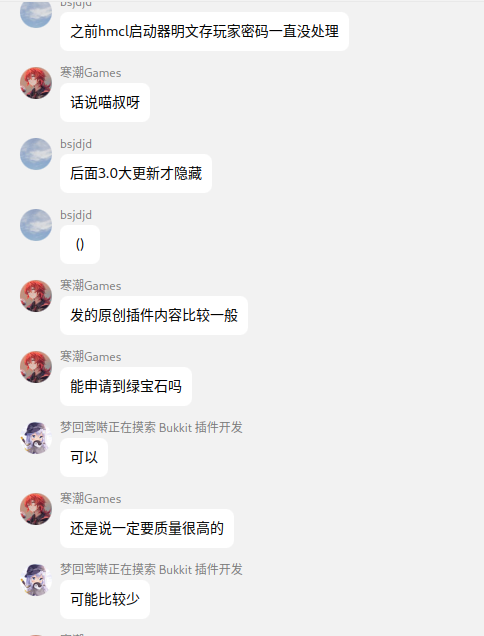Image resolution: width=484 pixels, height=636 pixels.
Task: Open the red-haired avatar beside "发的原创插件内容比较一般"
Action: pos(36,296)
